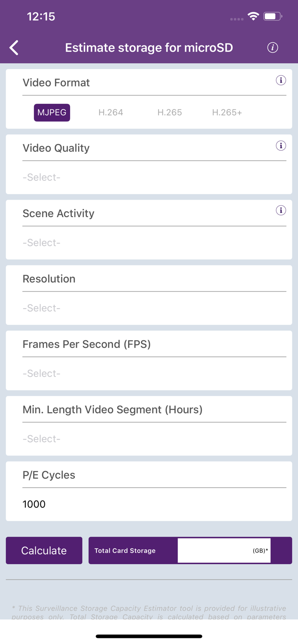Viewport: 298px width, 644px height.
Task: Show Video Quality info icon
Action: pos(281,146)
